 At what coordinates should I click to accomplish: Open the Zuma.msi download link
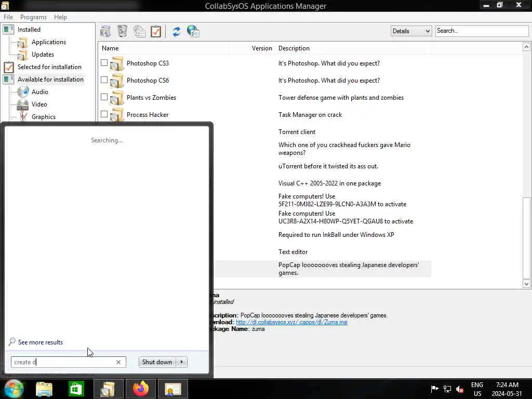click(x=291, y=322)
